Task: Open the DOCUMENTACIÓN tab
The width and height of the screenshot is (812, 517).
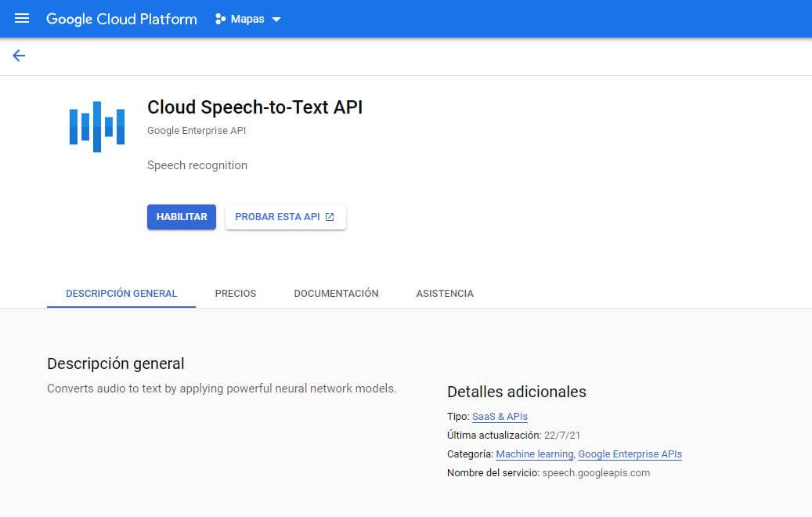Action: [x=336, y=293]
